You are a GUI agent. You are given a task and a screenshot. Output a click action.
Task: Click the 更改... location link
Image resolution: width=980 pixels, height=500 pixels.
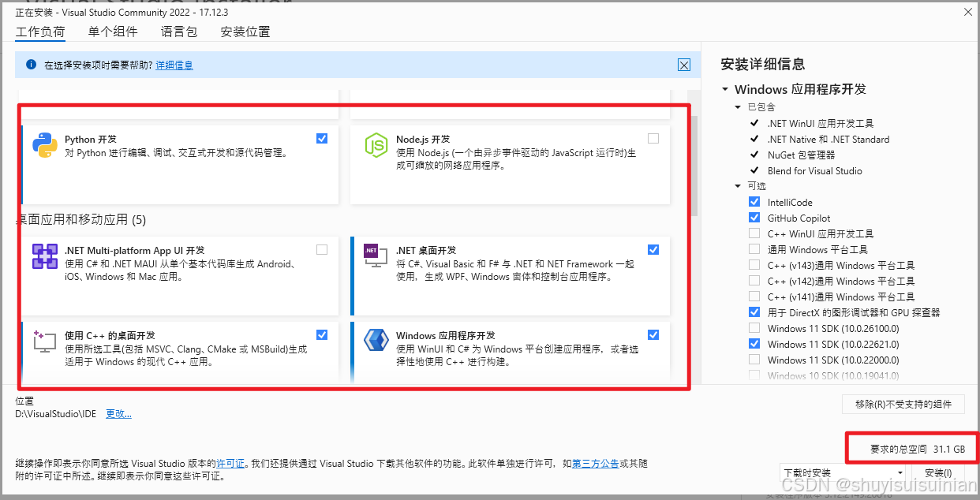coord(119,413)
